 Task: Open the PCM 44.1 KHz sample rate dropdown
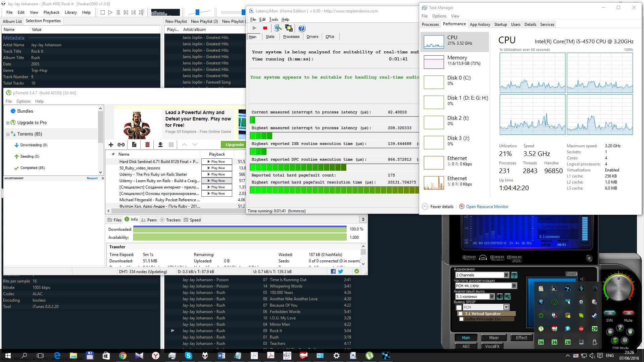click(x=514, y=286)
